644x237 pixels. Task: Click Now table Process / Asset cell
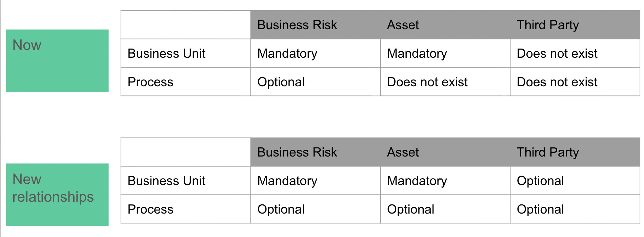coord(445,82)
